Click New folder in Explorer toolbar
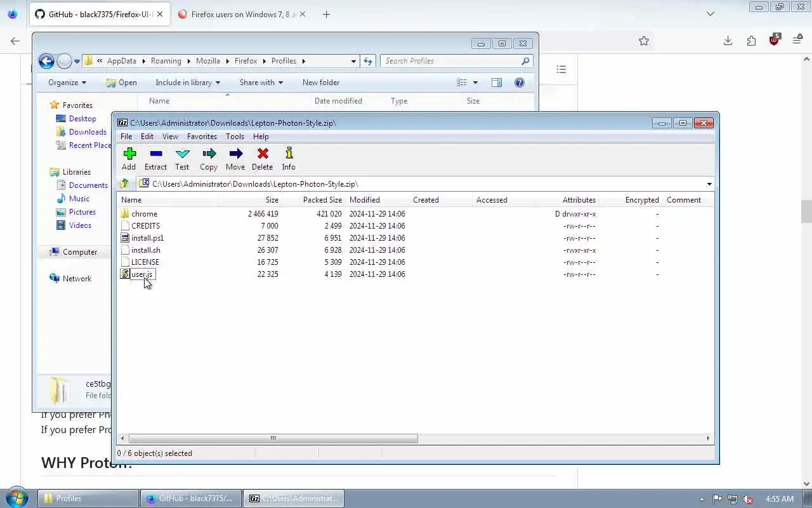 tap(321, 83)
